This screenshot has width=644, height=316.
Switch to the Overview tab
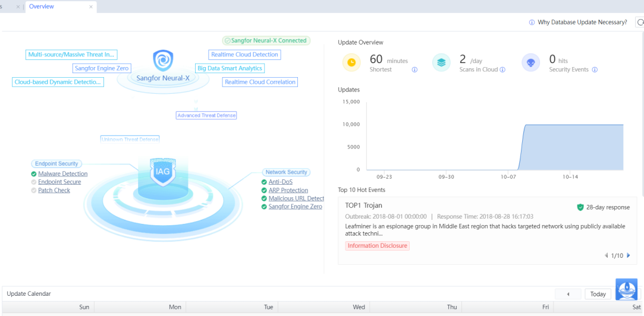[x=42, y=7]
